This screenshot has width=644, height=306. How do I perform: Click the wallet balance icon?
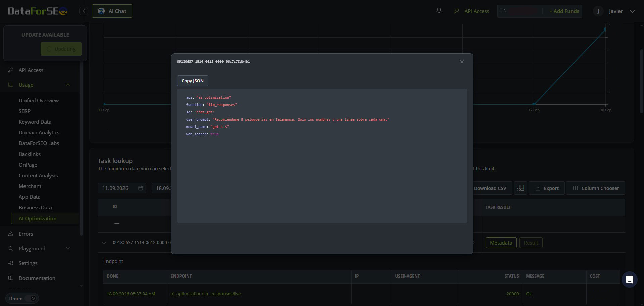503,11
